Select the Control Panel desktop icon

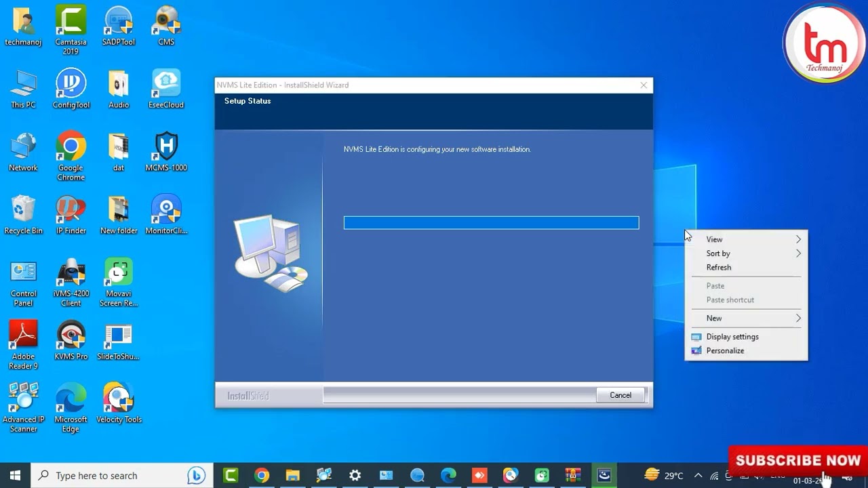tap(23, 283)
